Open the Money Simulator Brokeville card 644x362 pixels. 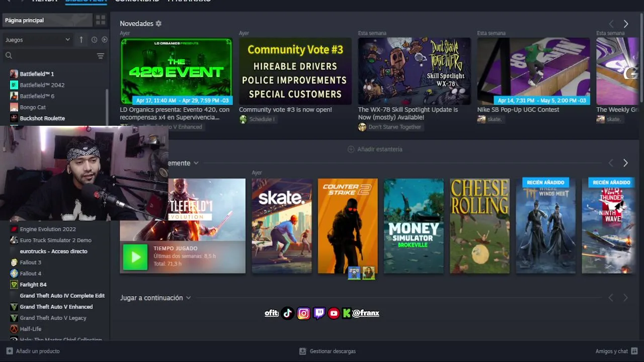[x=414, y=226]
